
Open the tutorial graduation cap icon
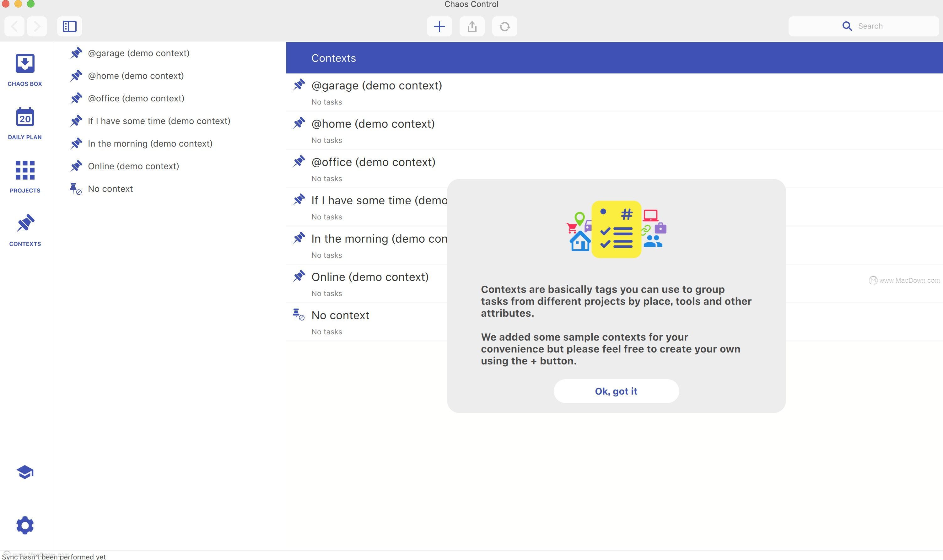tap(25, 472)
